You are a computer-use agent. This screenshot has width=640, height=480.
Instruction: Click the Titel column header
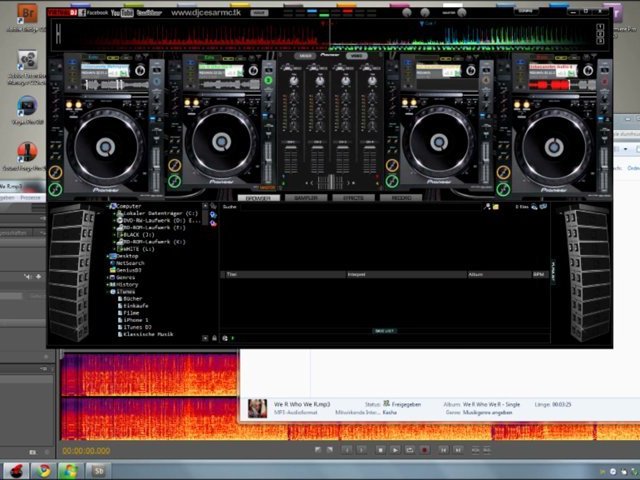coord(232,274)
